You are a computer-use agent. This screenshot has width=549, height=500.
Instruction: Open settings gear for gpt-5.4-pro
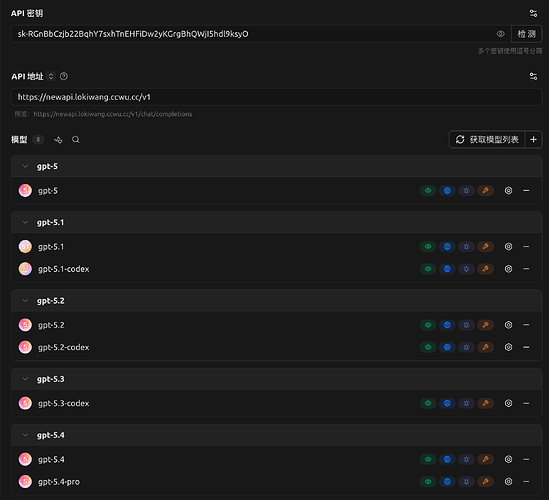coord(508,481)
